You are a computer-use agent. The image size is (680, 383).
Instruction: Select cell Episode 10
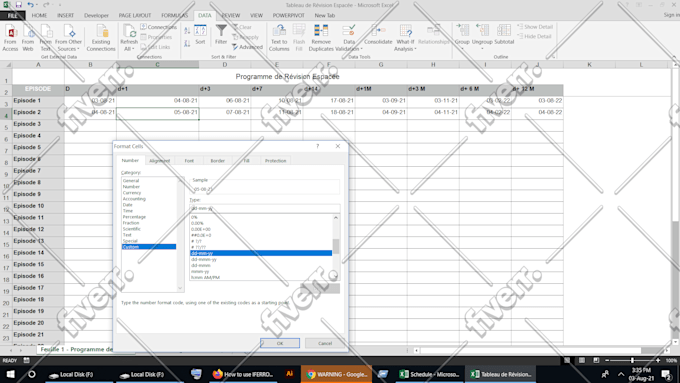click(x=38, y=206)
